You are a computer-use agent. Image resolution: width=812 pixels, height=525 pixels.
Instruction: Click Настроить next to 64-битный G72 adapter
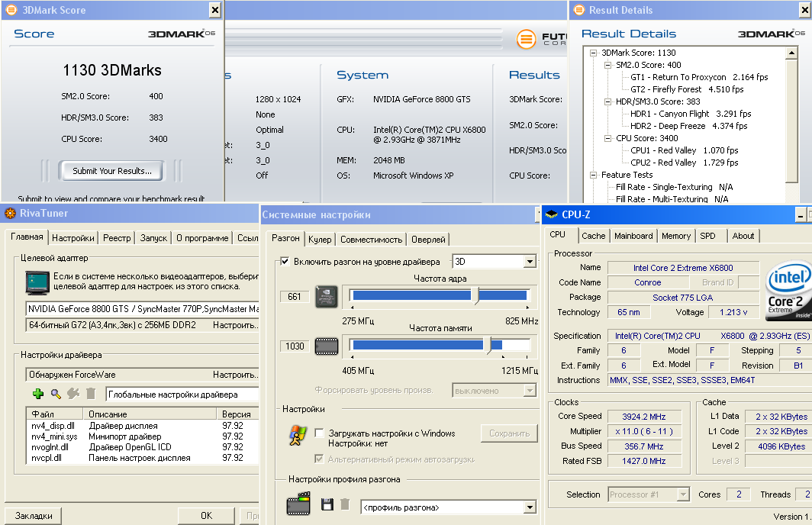pos(236,325)
